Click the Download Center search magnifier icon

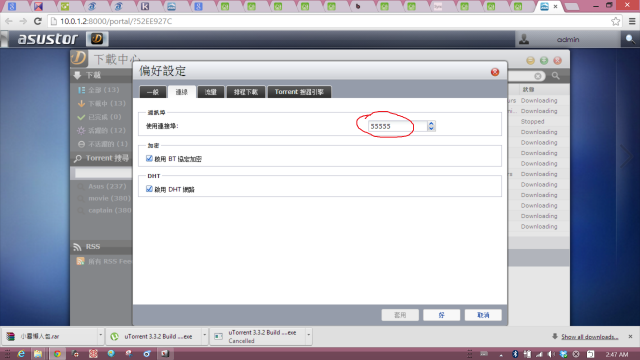point(556,76)
